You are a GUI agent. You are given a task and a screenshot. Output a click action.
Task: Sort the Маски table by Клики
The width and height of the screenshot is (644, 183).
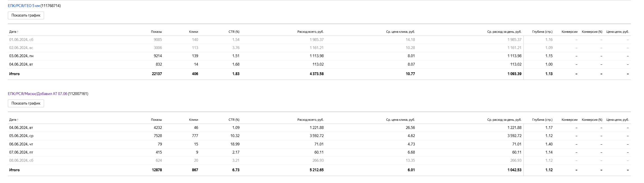click(193, 120)
